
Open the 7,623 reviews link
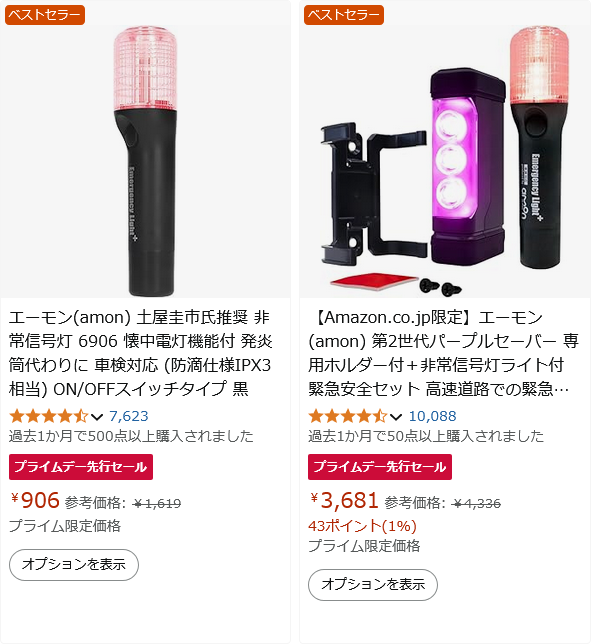(129, 416)
